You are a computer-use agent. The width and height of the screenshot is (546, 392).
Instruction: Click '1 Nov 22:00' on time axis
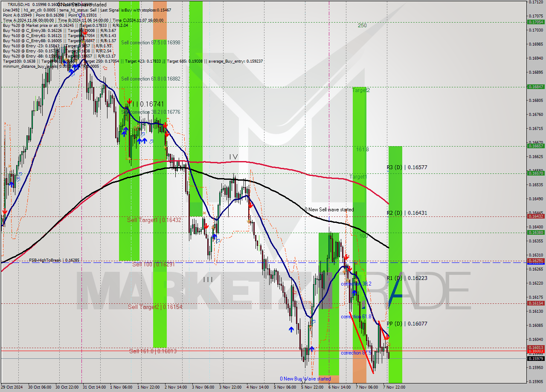pos(148,387)
